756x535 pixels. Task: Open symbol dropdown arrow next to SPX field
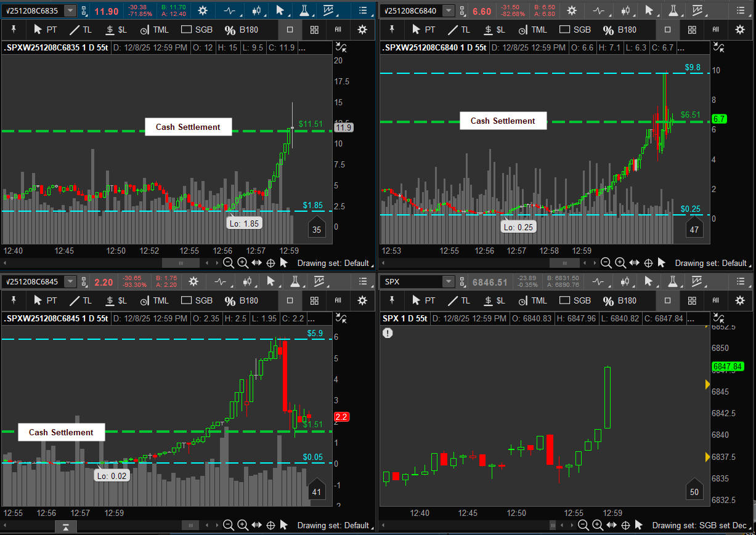click(x=448, y=282)
